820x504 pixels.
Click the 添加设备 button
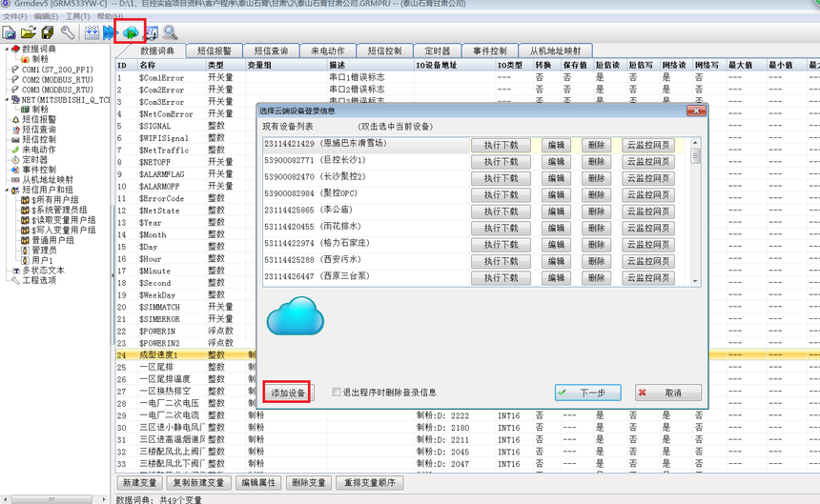point(288,393)
